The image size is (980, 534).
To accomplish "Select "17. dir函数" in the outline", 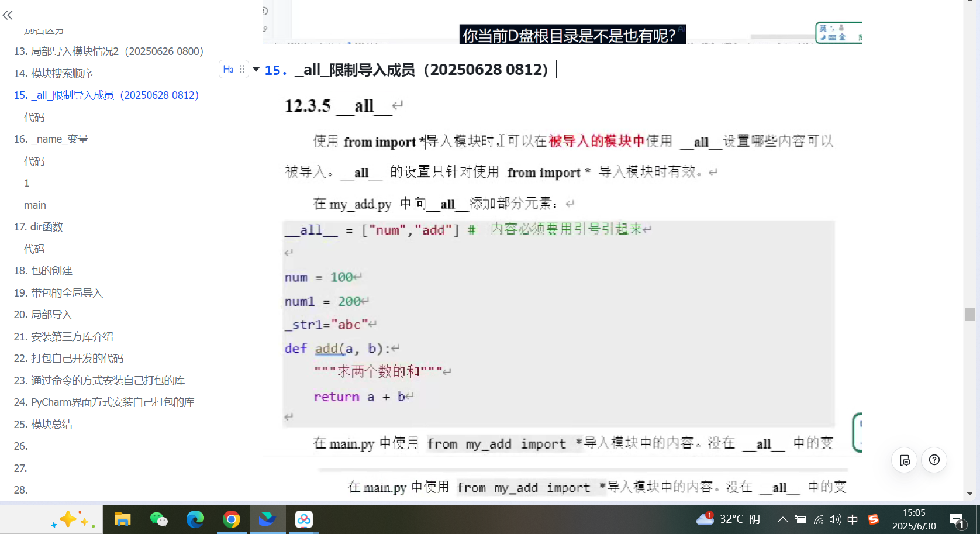I will [38, 227].
